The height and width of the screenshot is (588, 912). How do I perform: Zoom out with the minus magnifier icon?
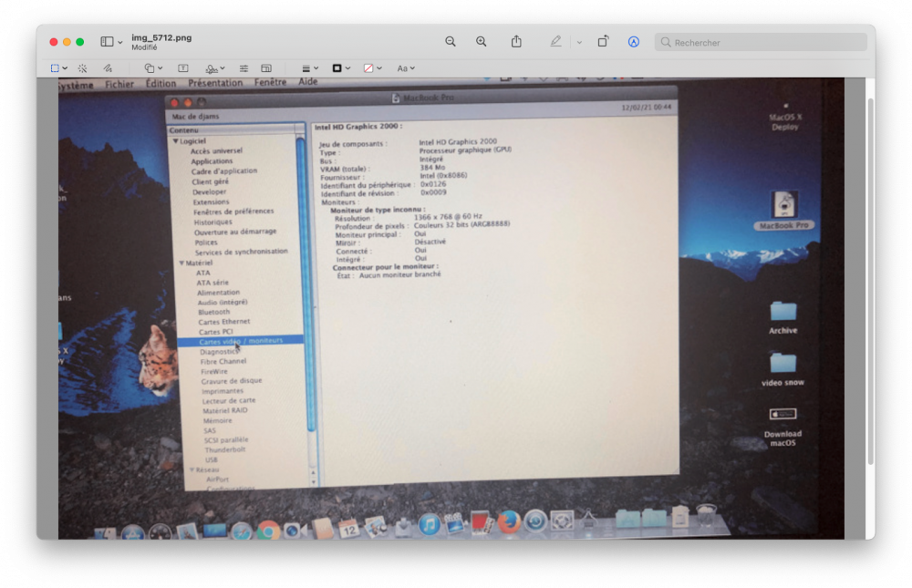[451, 42]
